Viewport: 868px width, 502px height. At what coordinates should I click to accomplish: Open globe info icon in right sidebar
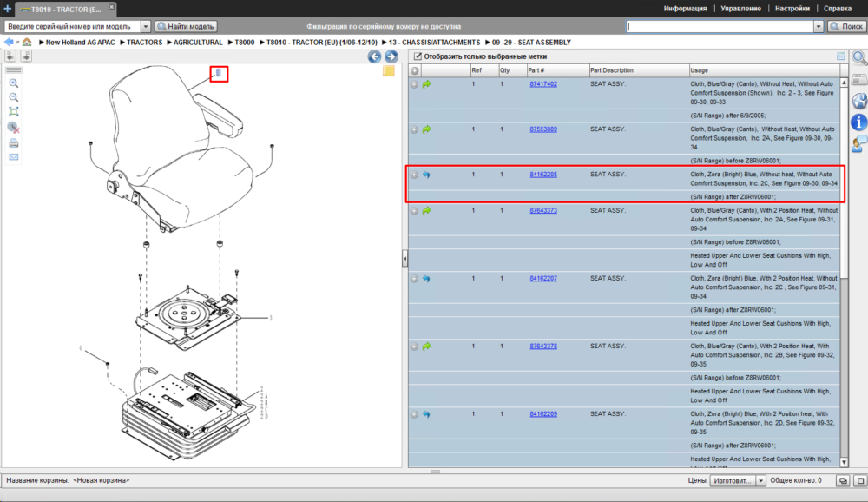pyautogui.click(x=859, y=101)
